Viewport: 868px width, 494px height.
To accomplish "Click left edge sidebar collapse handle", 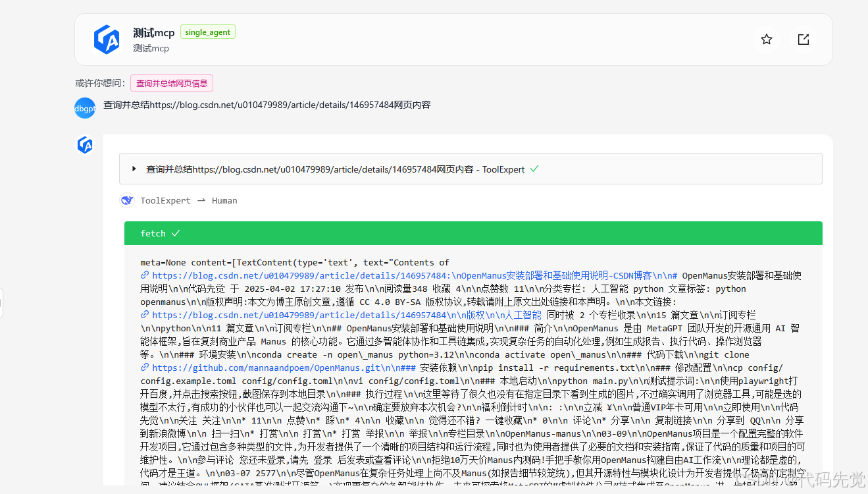I will tap(1, 302).
